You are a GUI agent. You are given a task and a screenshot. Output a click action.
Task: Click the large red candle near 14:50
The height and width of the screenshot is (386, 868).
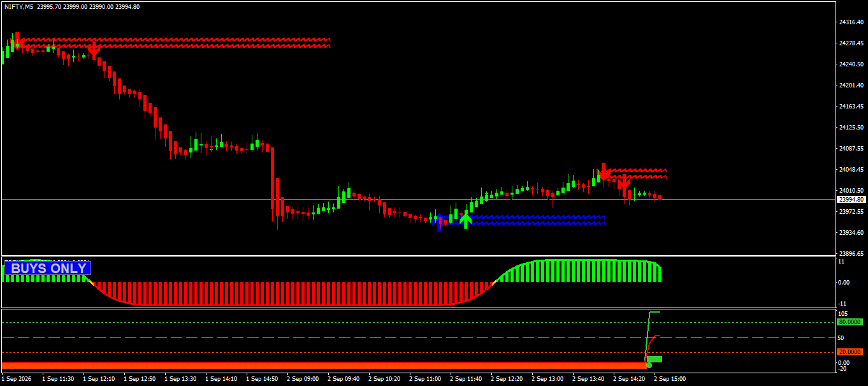click(x=273, y=179)
